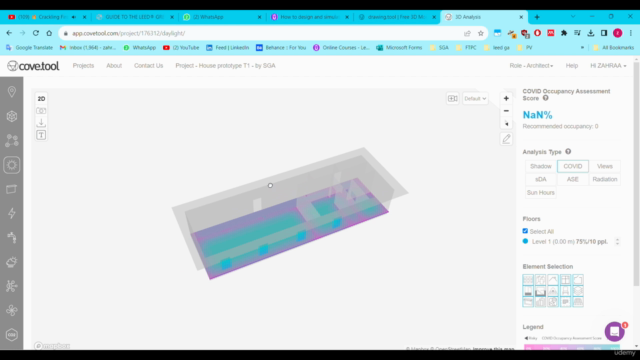Open the Default view dropdown

(475, 98)
